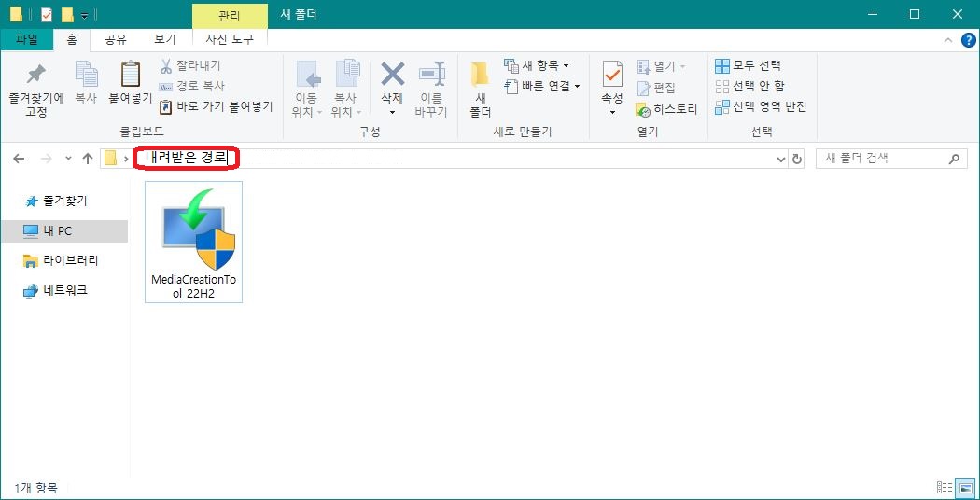Image resolution: width=980 pixels, height=500 pixels.
Task: Select 잘라내기 scissors command
Action: (x=190, y=65)
